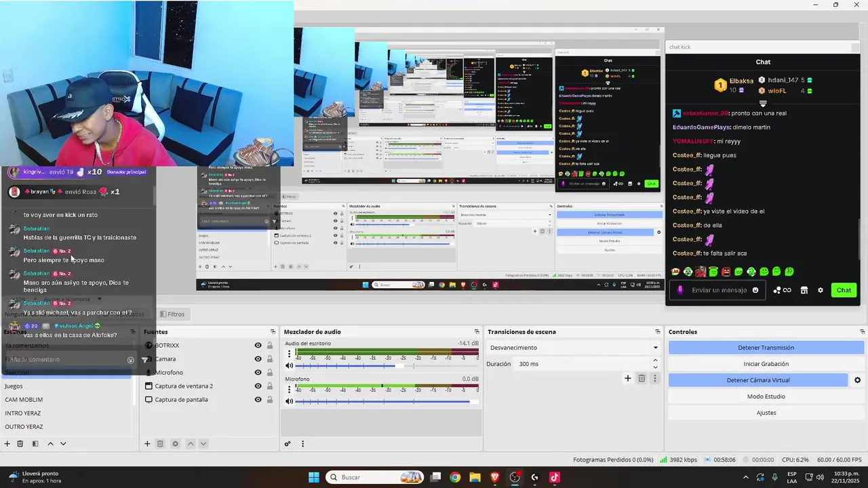Viewport: 868px width, 488px height.
Task: Add a new scene with the plus icon
Action: click(7, 444)
